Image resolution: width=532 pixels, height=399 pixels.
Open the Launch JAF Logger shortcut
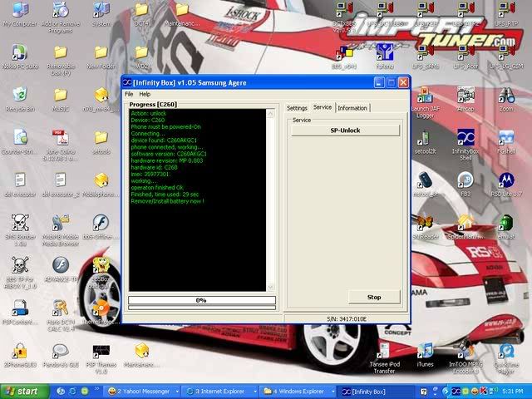pyautogui.click(x=425, y=102)
